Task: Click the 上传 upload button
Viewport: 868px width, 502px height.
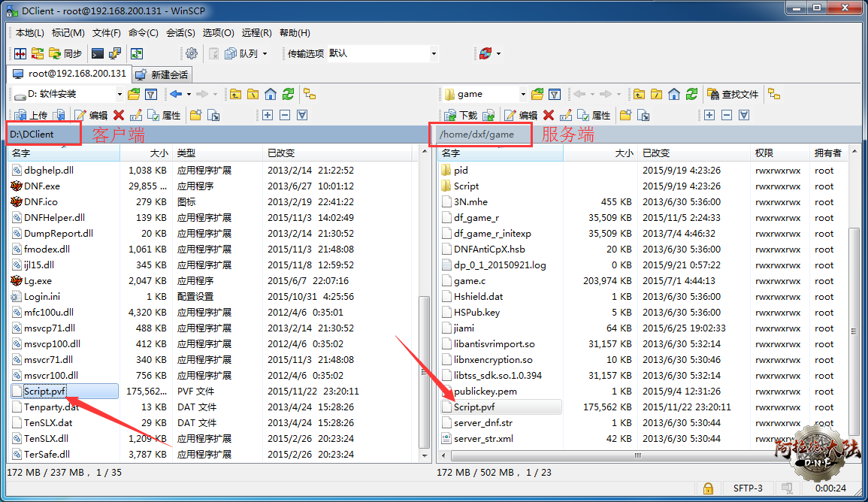Action: pyautogui.click(x=31, y=115)
